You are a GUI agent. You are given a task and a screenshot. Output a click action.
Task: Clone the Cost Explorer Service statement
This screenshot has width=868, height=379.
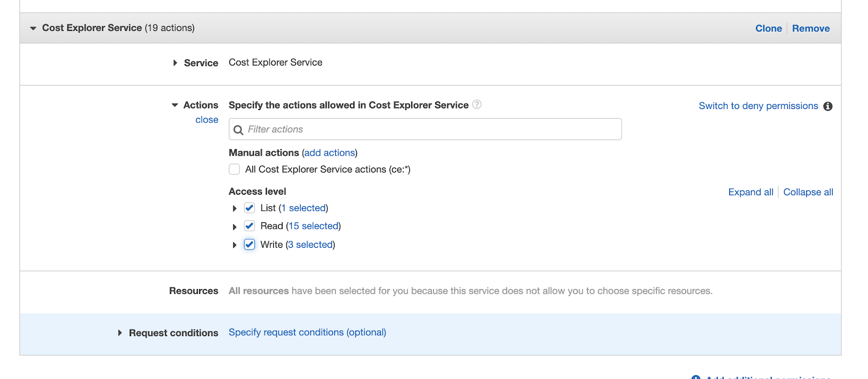(x=769, y=28)
